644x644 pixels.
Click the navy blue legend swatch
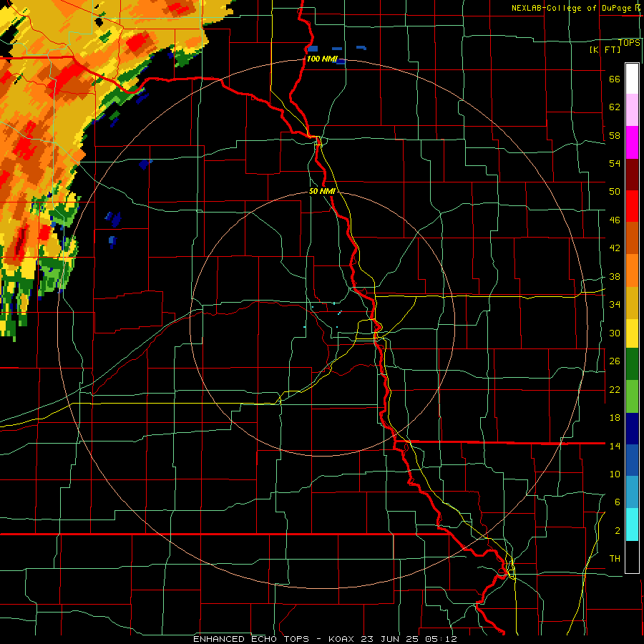(632, 429)
